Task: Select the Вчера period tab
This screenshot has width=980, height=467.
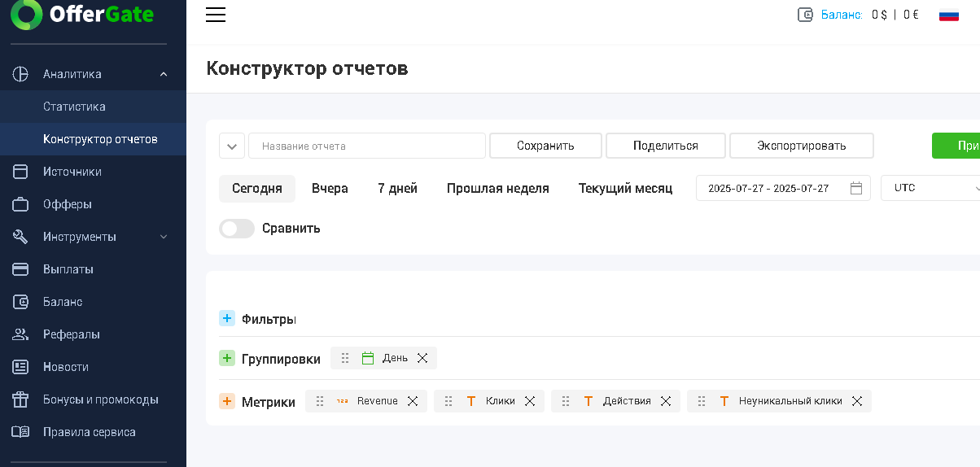Action: tap(330, 188)
